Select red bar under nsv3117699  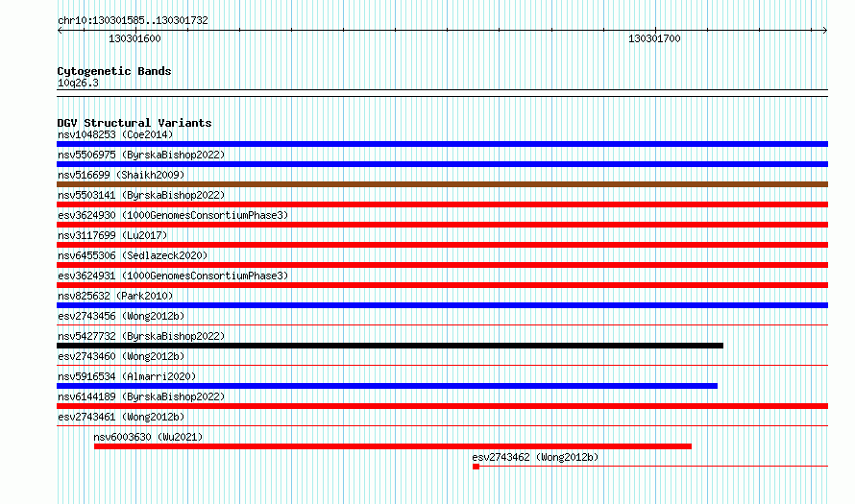tap(442, 245)
